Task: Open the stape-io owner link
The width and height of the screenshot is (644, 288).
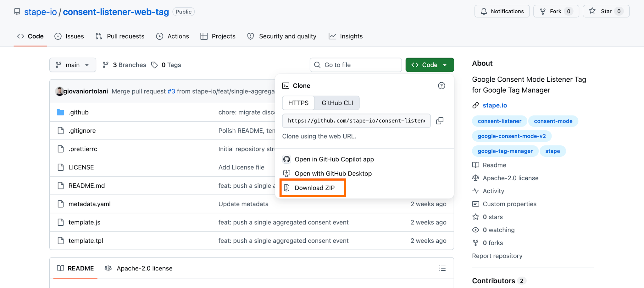Action: (41, 12)
